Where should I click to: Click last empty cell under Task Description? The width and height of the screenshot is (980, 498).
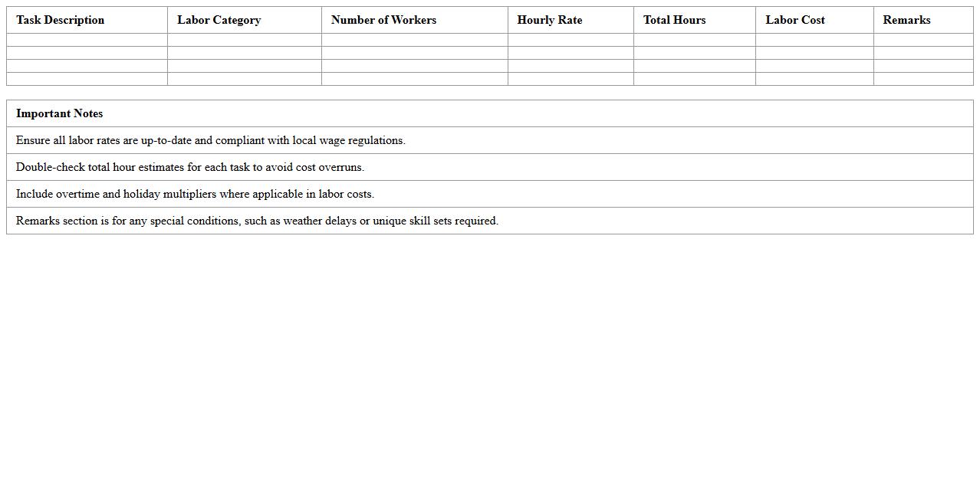click(x=87, y=79)
